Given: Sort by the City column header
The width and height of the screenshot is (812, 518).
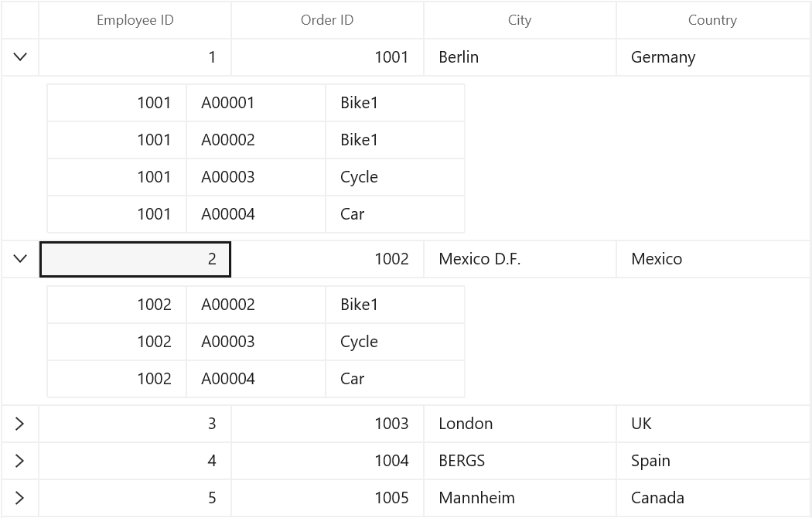Looking at the screenshot, I should tap(520, 20).
